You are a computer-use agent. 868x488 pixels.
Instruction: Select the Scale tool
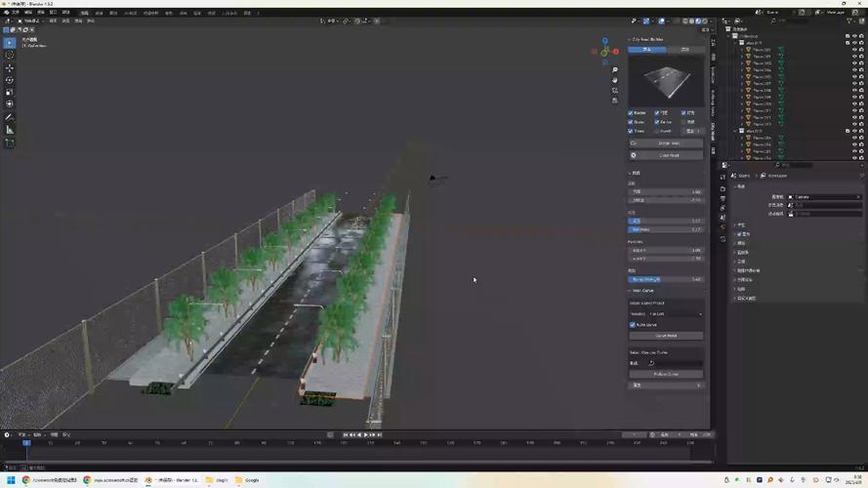click(10, 93)
